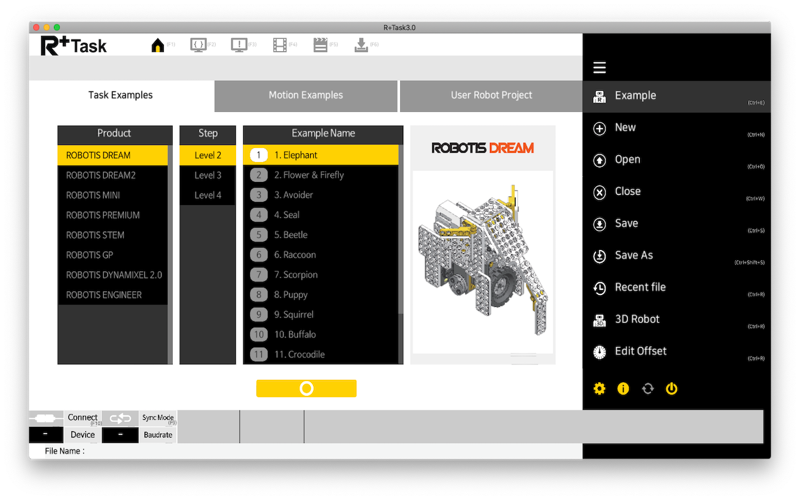Click the download toolbar icon (F6)
Viewport: 800px width, 500px height.
[361, 45]
